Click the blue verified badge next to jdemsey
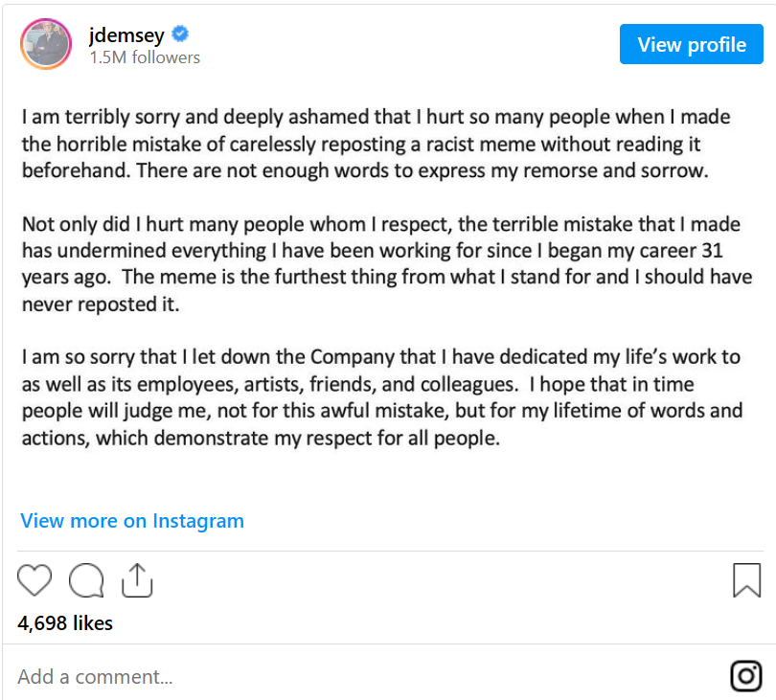The width and height of the screenshot is (776, 700). pos(180,34)
